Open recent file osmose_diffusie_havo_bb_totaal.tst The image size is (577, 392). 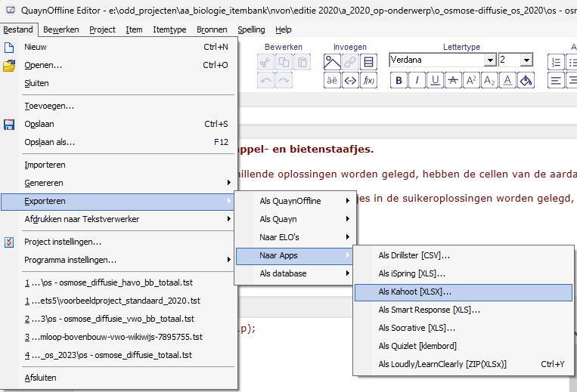[118, 282]
